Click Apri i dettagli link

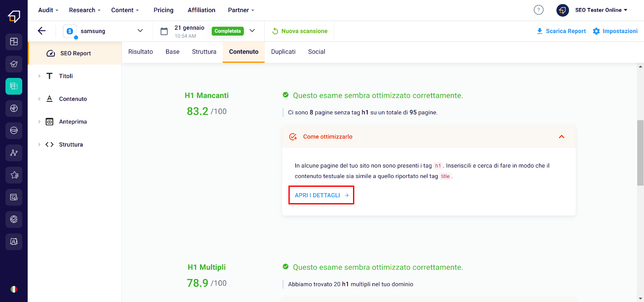(321, 195)
